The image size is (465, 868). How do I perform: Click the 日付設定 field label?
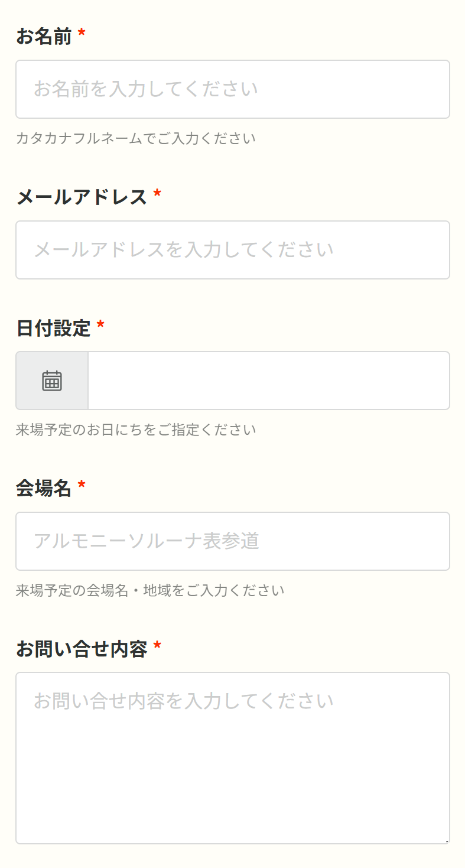point(53,328)
